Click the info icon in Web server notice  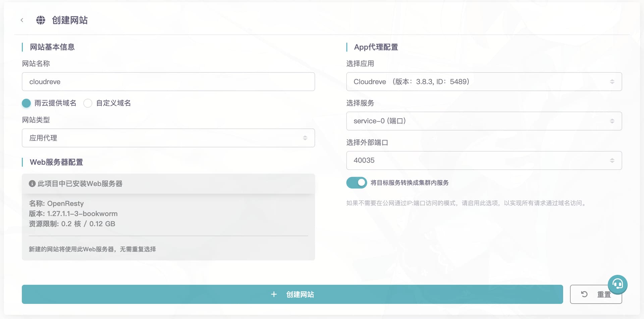click(x=32, y=183)
